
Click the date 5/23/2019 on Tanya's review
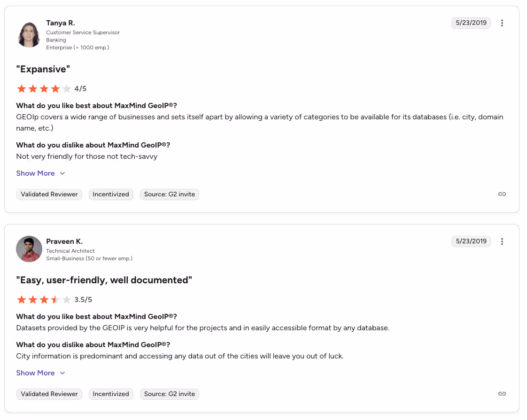[471, 23]
